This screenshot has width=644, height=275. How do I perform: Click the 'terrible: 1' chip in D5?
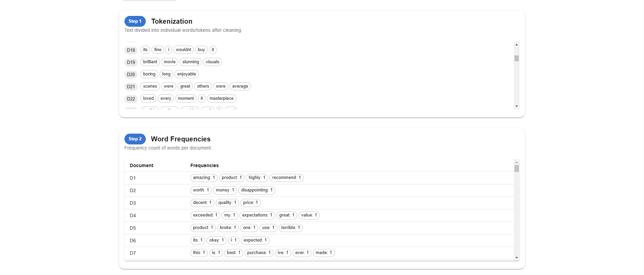pos(291,228)
